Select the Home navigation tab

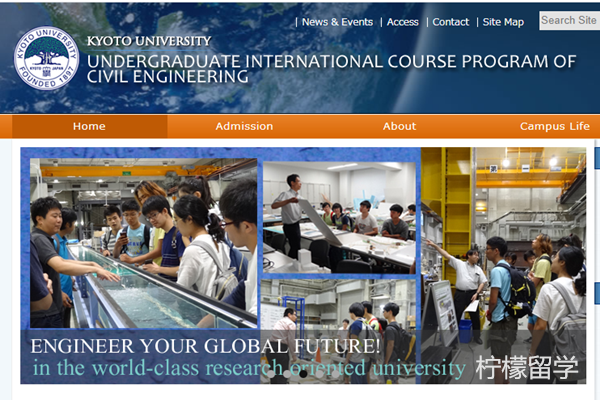89,126
